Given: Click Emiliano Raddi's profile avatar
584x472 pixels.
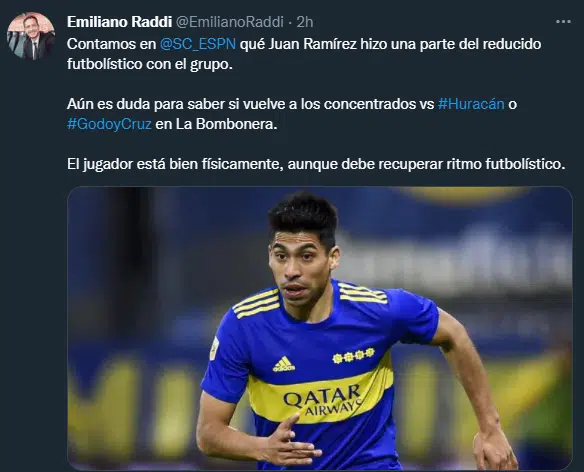Looking at the screenshot, I should click(31, 36).
